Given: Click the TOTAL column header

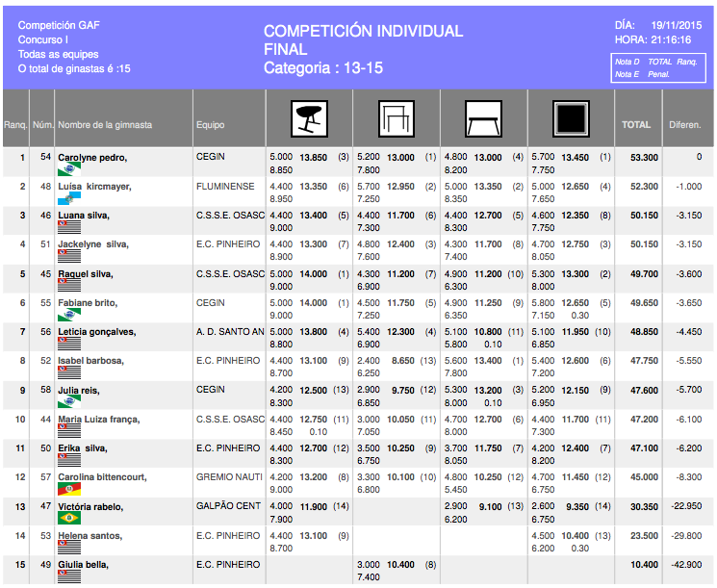Looking at the screenshot, I should pyautogui.click(x=636, y=125).
